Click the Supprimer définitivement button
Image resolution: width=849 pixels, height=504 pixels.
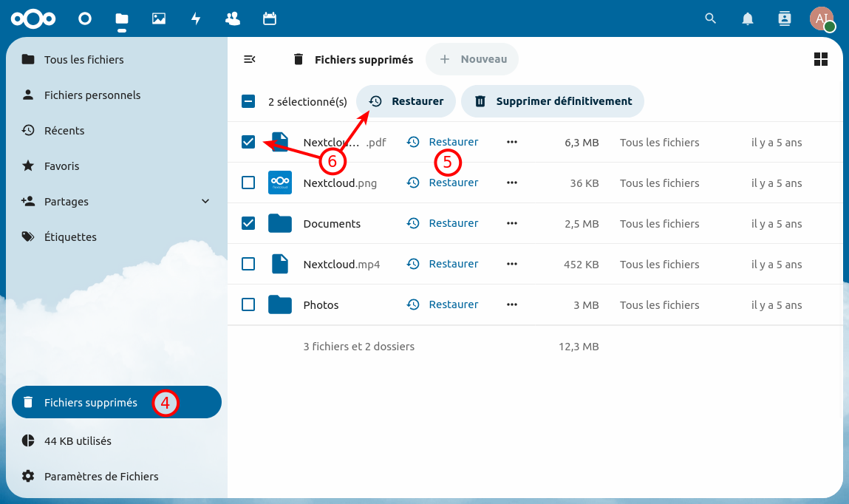[552, 101]
